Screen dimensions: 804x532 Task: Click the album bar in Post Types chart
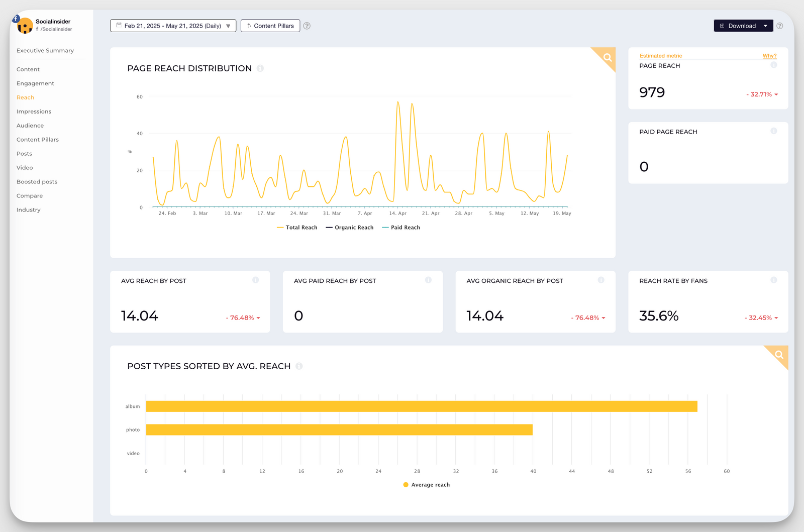421,406
